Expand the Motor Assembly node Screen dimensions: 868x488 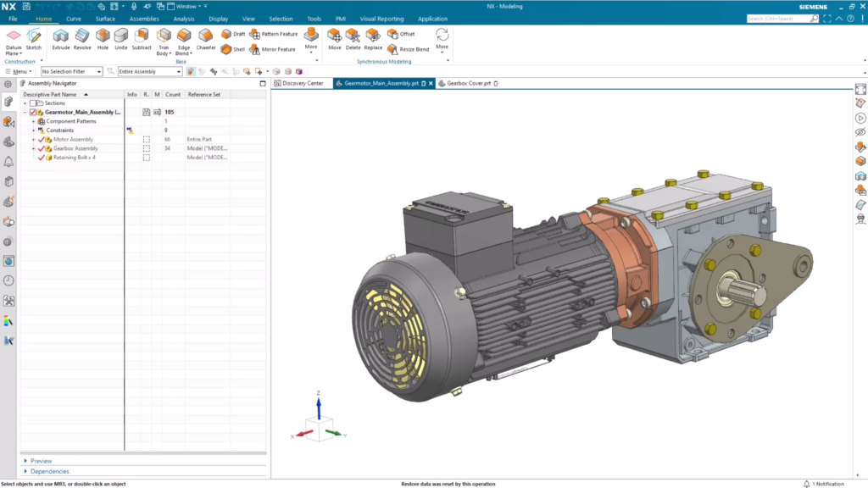[x=33, y=140]
